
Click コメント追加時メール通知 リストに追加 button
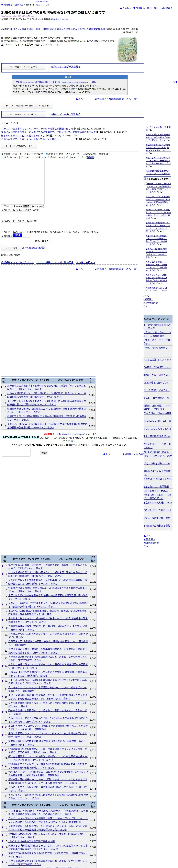[27, 105]
